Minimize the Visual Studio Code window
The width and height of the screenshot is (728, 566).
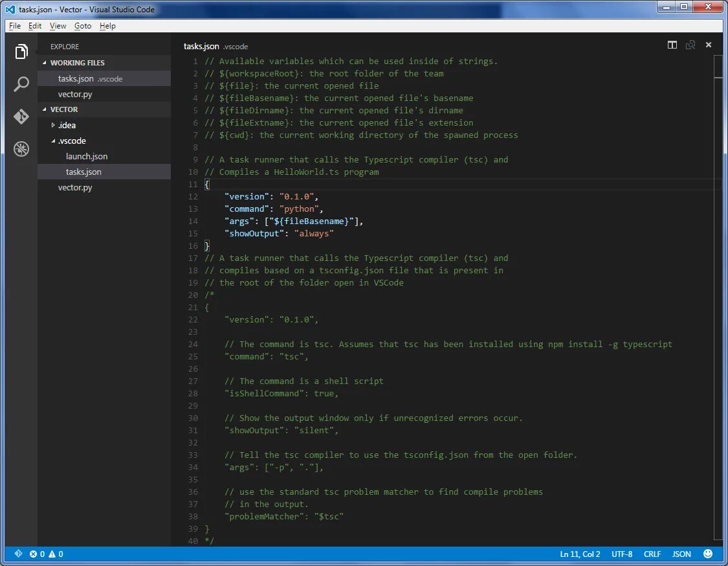[667, 7]
